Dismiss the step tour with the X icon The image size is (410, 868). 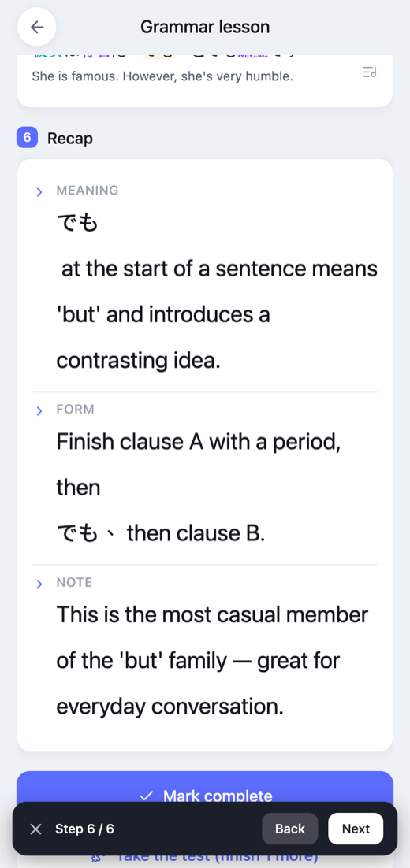(x=35, y=829)
